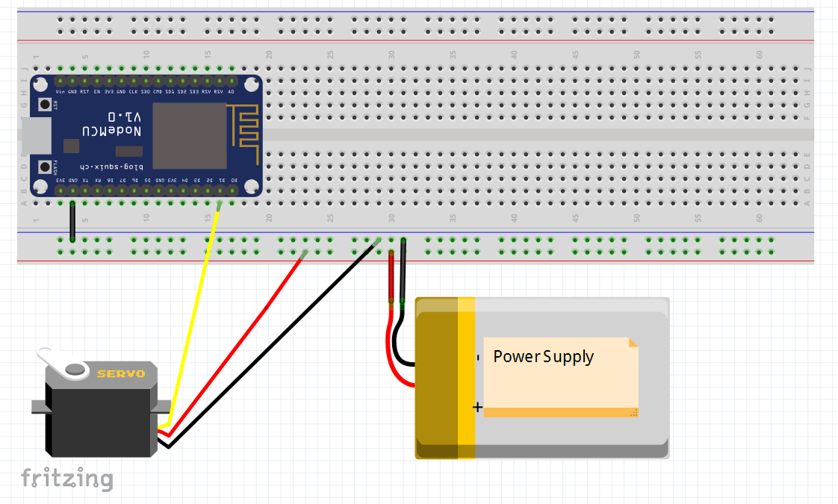The height and width of the screenshot is (504, 838).
Task: Click the D4 pin on the NodeMCU
Action: (x=183, y=190)
